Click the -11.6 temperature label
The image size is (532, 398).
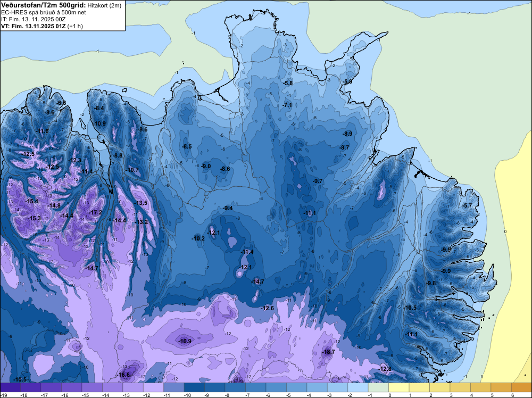(x=42, y=131)
